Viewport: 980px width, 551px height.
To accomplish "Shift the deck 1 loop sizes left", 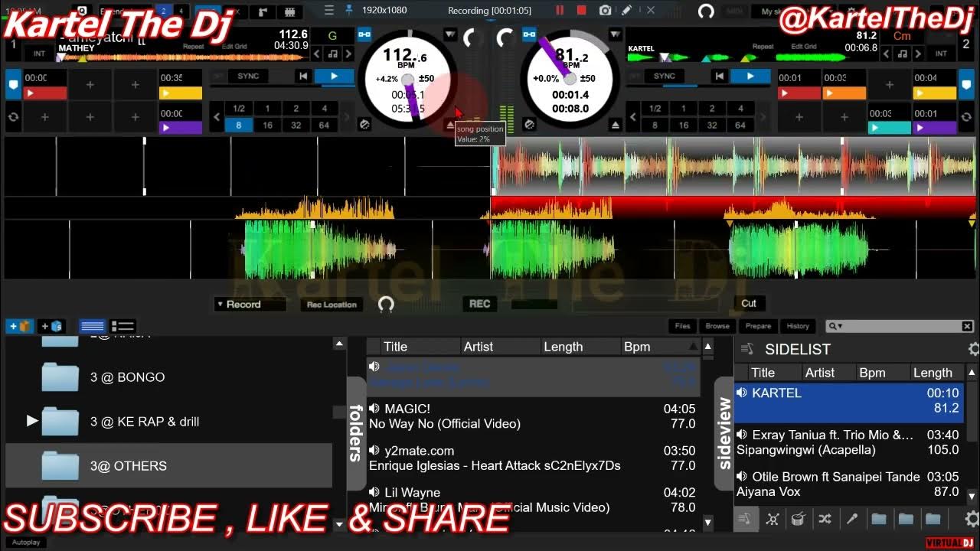I will (217, 117).
